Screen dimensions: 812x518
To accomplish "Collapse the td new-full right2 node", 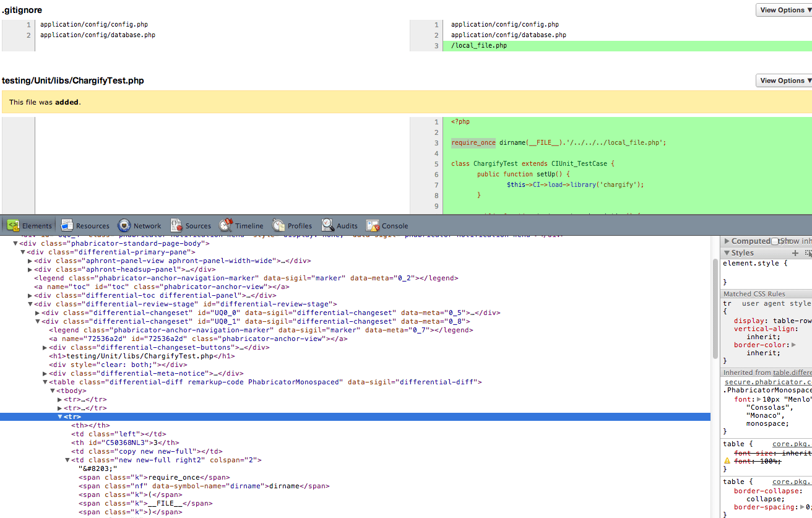I will (67, 460).
